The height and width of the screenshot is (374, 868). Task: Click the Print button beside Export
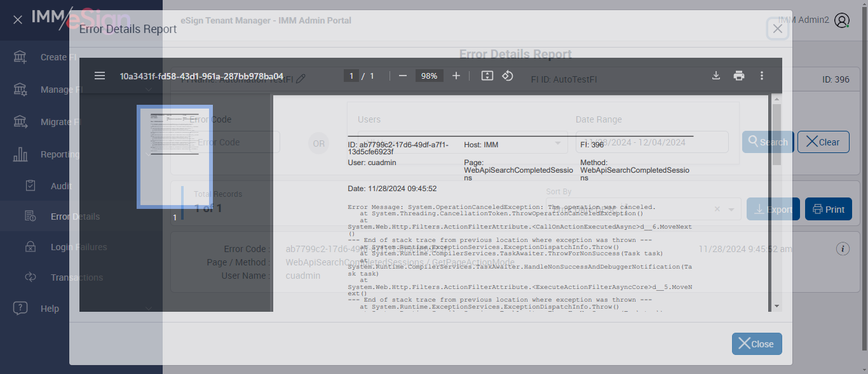pos(829,210)
